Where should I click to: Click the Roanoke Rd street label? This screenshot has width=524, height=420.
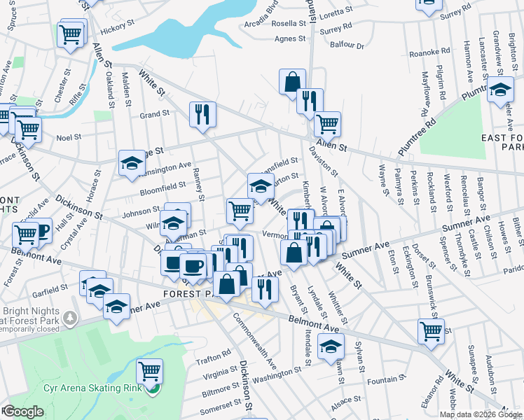pos(429,52)
